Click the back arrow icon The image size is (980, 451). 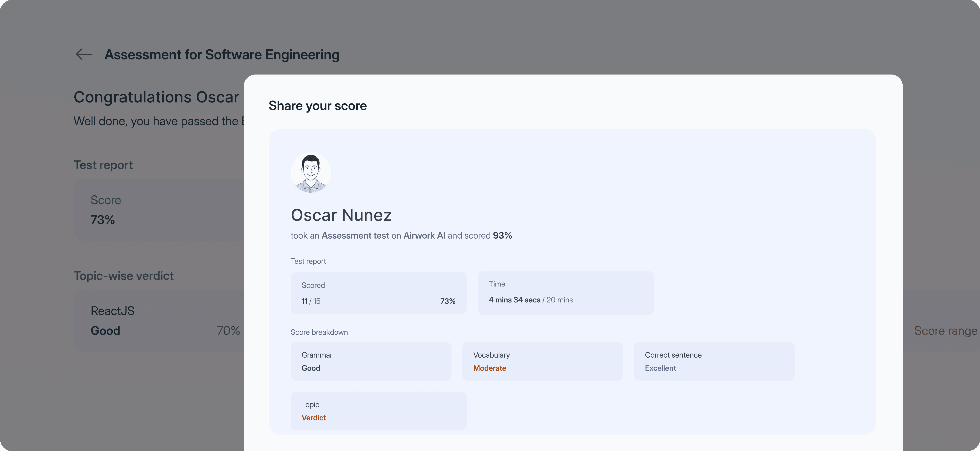click(83, 54)
